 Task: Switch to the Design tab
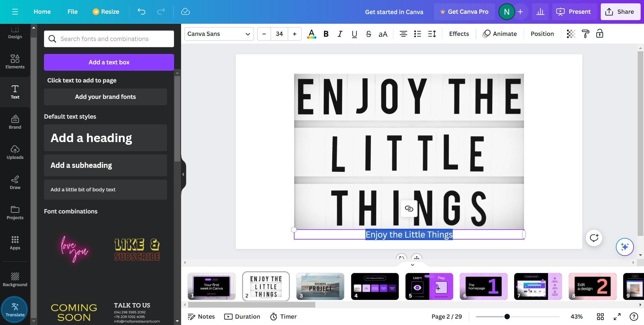[x=15, y=33]
